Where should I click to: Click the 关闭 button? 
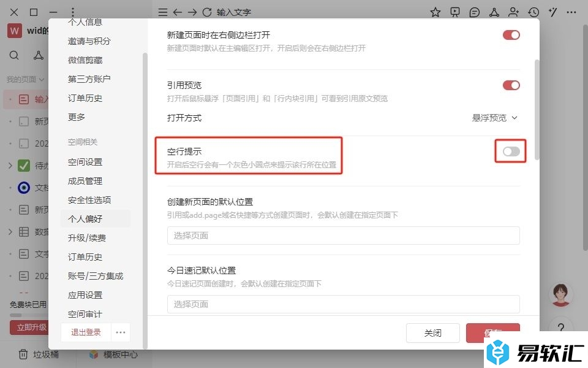coord(433,333)
